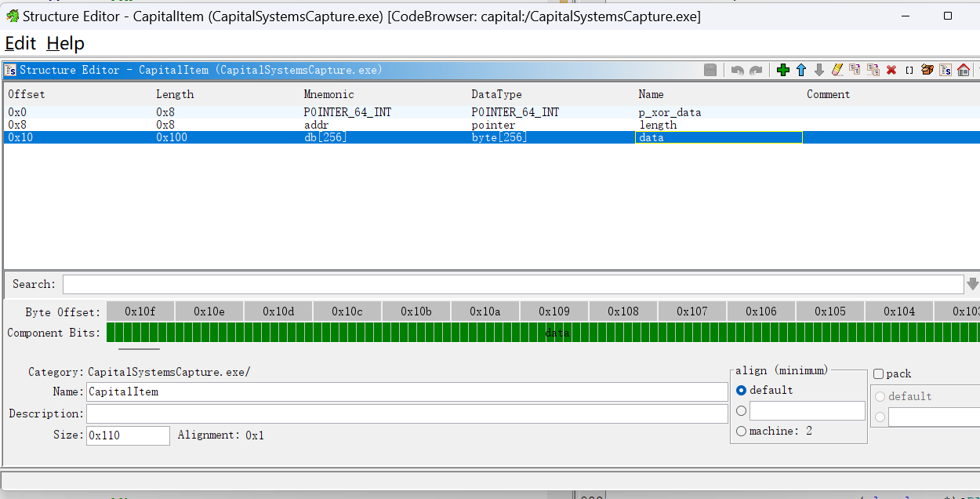Click the first duplicate component icon
Viewport: 980px width, 499px height.
tap(855, 71)
